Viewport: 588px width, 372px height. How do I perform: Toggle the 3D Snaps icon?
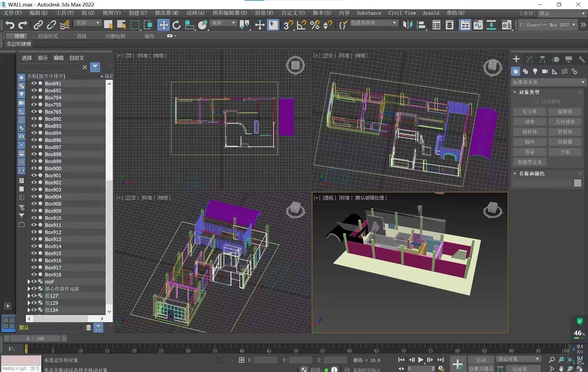pyautogui.click(x=288, y=25)
